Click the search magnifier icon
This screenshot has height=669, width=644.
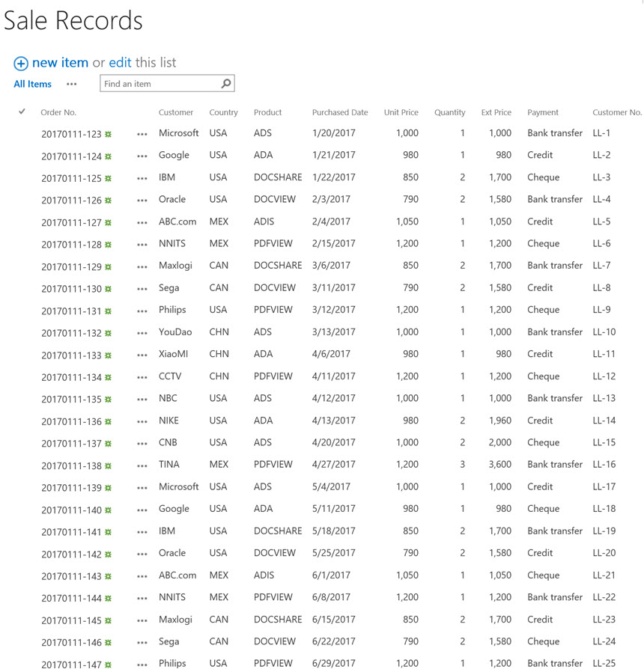coord(226,84)
